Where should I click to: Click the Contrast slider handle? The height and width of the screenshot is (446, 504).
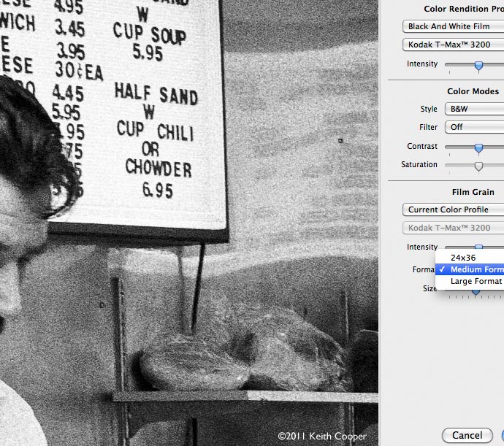coord(478,148)
